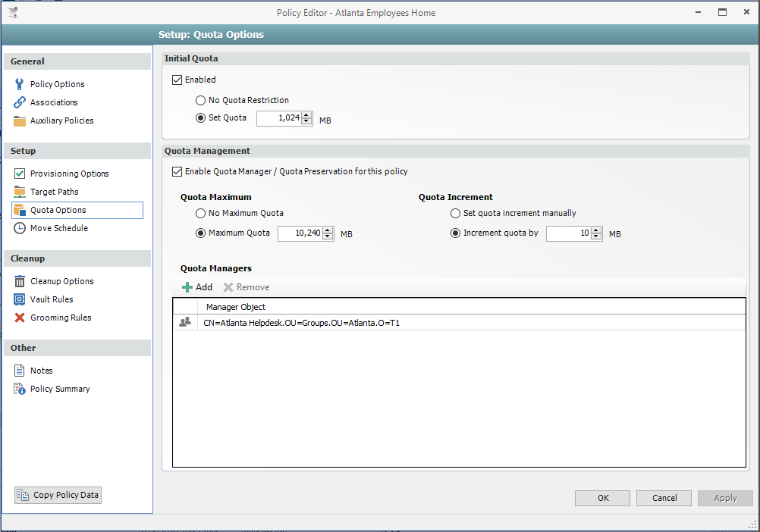Screen dimensions: 760x532
Task: Open the Associations page
Action: tap(54, 102)
